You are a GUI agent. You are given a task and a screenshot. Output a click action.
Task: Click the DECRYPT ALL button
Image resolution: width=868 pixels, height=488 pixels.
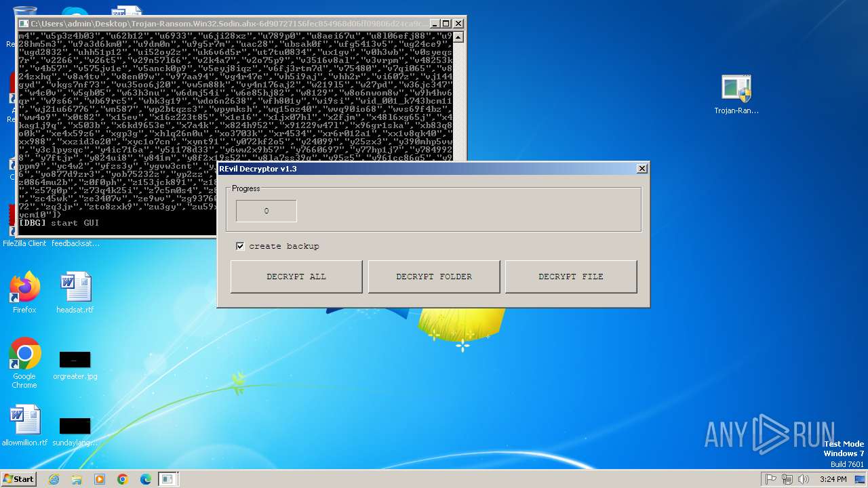tap(296, 277)
